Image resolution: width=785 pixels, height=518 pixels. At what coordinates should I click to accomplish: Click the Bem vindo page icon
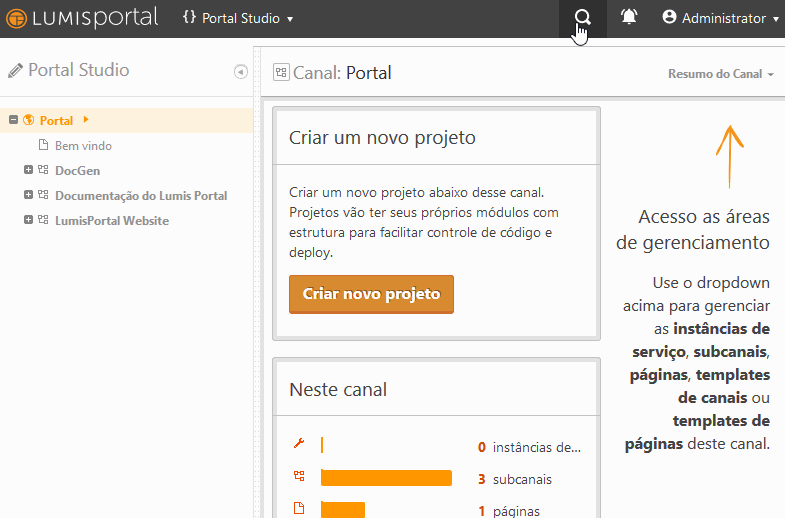tap(44, 145)
